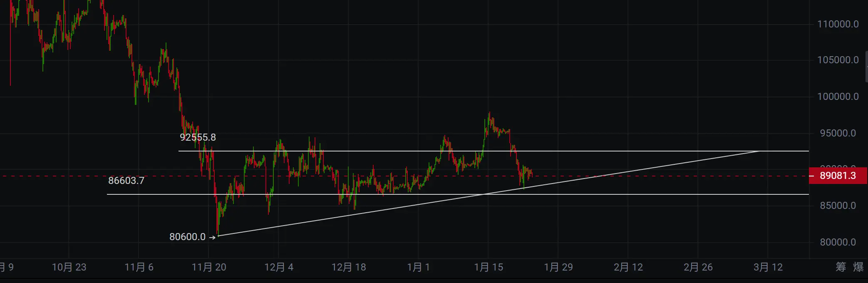Expand the side panel handle on right edge

(x=866, y=67)
